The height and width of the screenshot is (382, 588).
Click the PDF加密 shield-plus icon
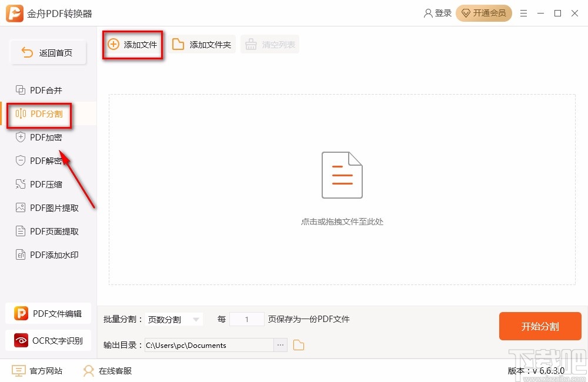(20, 137)
